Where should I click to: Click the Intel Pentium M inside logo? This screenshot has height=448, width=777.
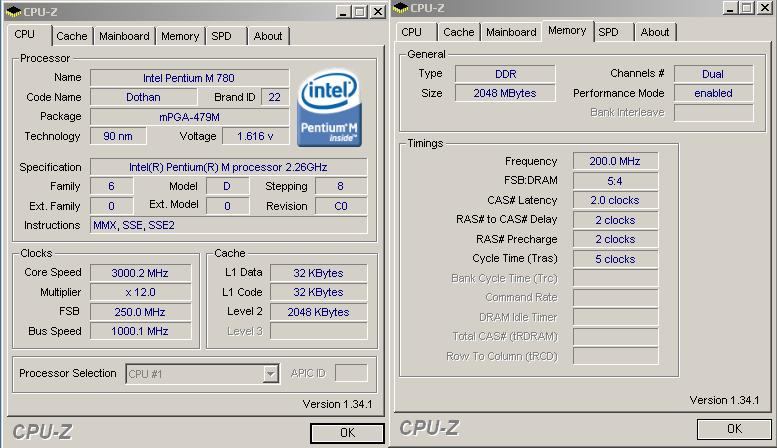(329, 108)
